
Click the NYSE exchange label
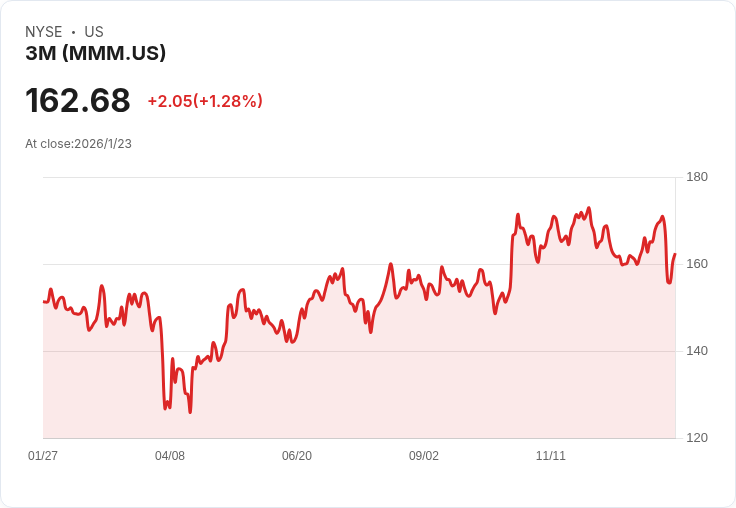click(43, 32)
